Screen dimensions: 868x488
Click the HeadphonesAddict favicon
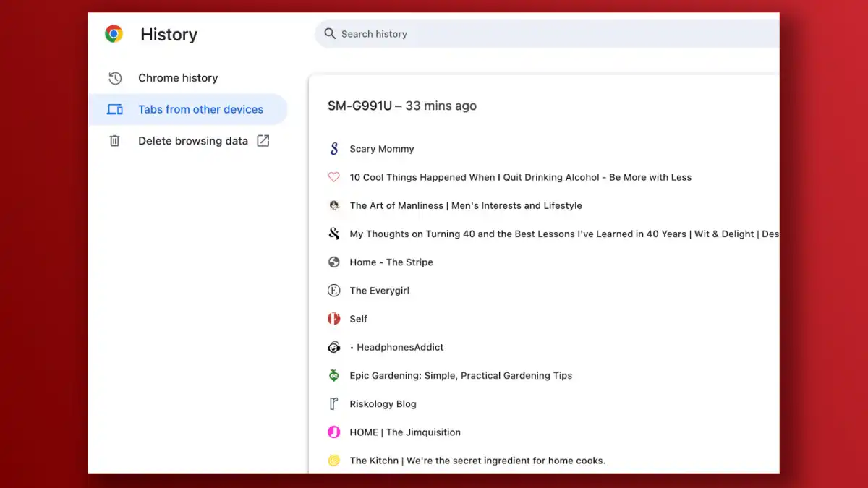pyautogui.click(x=333, y=347)
